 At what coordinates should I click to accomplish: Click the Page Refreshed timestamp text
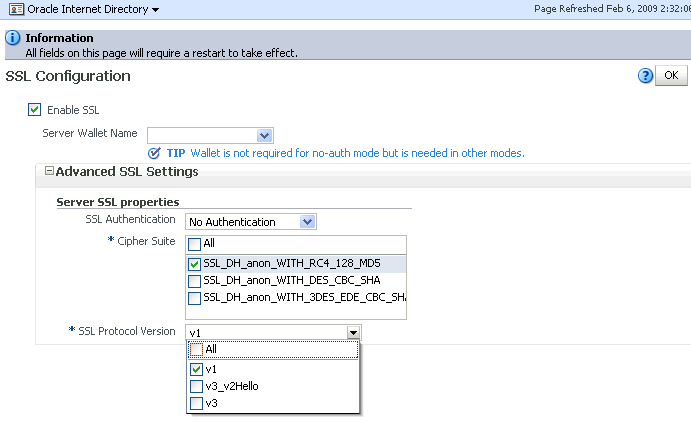[613, 9]
